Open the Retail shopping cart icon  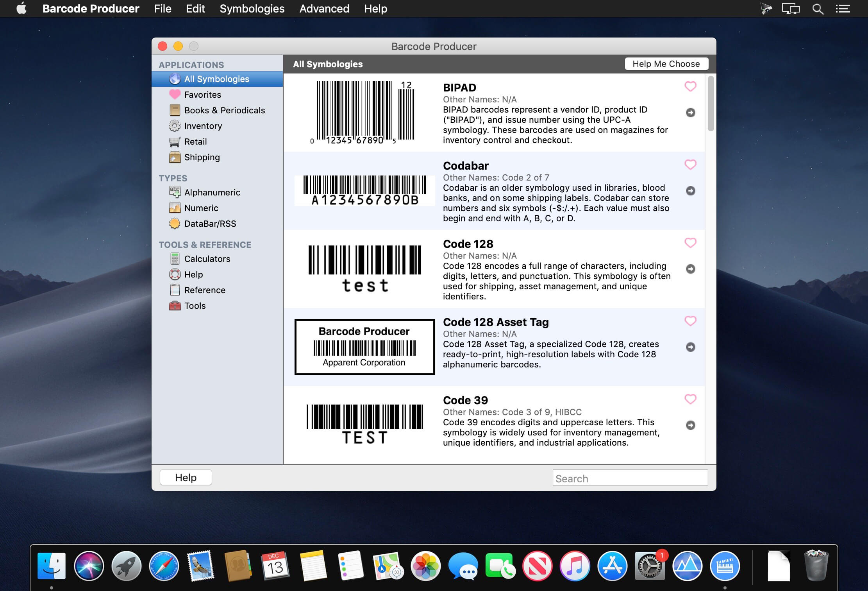[175, 141]
